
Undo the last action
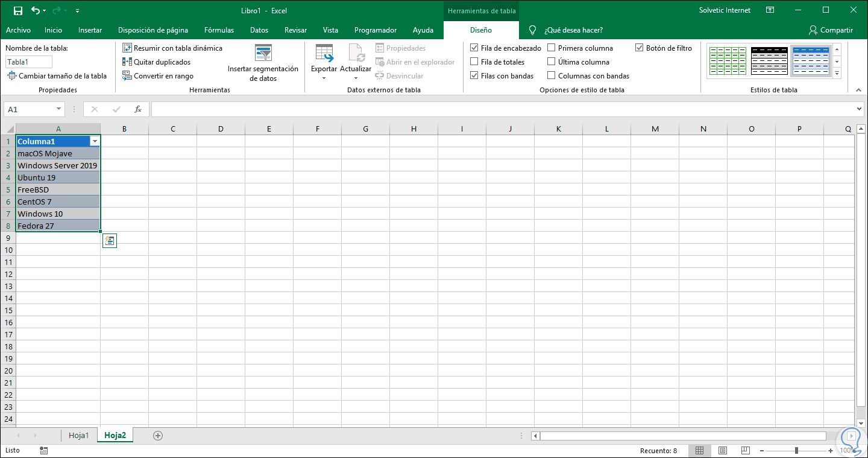tap(36, 10)
